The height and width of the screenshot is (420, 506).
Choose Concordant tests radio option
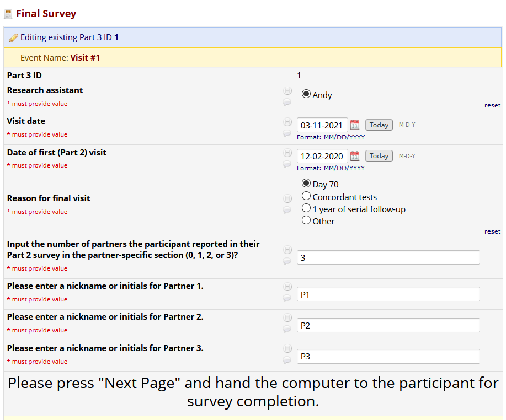[x=306, y=196]
